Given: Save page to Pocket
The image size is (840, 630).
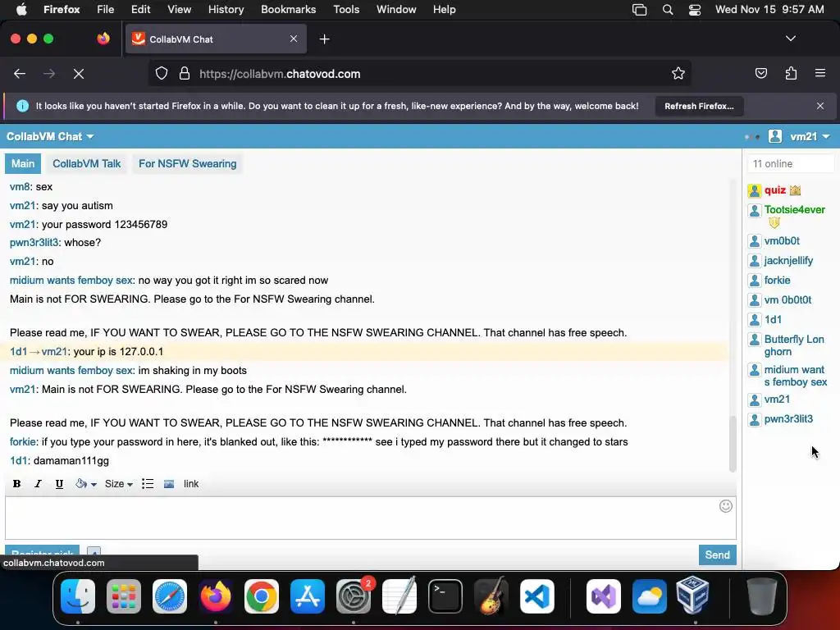Looking at the screenshot, I should pyautogui.click(x=760, y=73).
